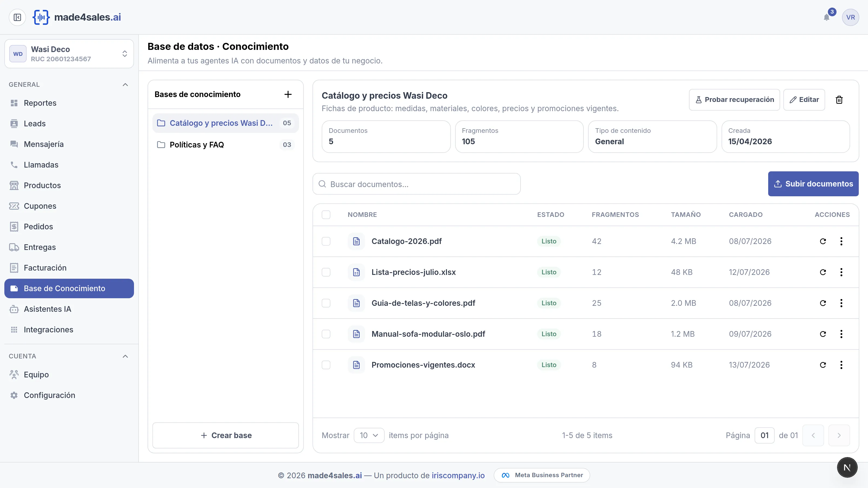Select the Políticas y FAQ knowledge base
The height and width of the screenshot is (488, 868).
tap(226, 145)
